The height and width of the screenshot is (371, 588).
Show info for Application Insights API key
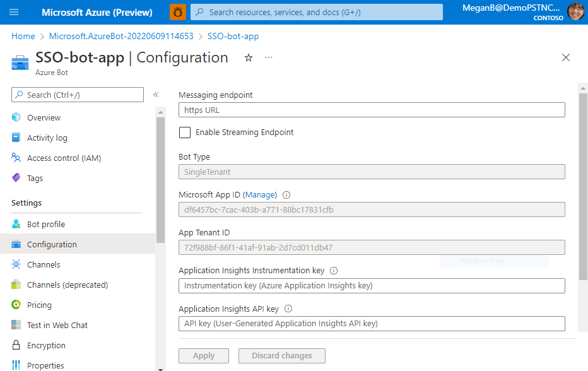288,309
